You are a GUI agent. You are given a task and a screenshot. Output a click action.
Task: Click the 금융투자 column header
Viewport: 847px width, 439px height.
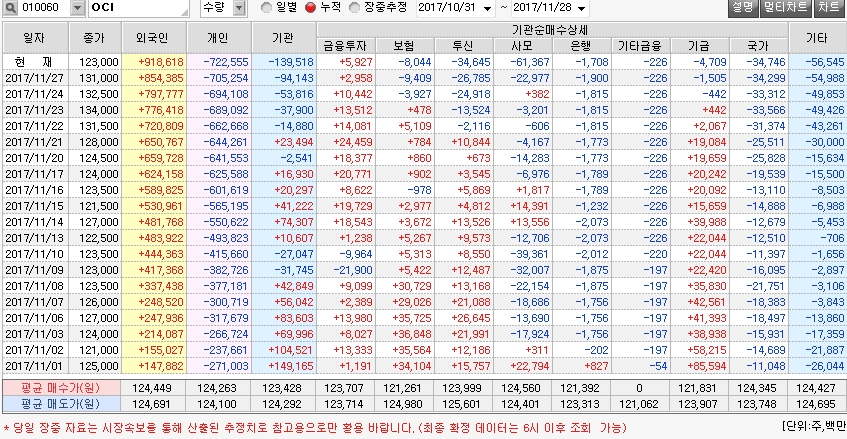click(x=346, y=46)
